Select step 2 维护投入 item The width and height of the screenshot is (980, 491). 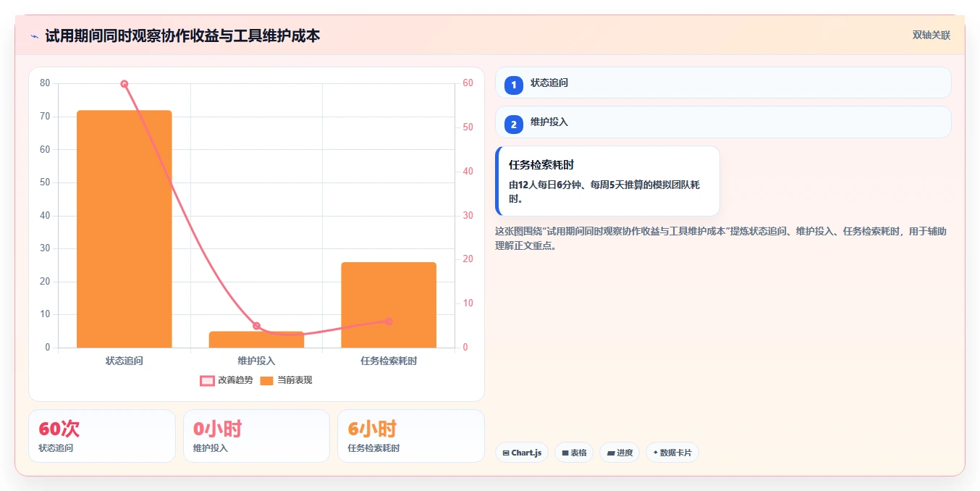click(723, 122)
